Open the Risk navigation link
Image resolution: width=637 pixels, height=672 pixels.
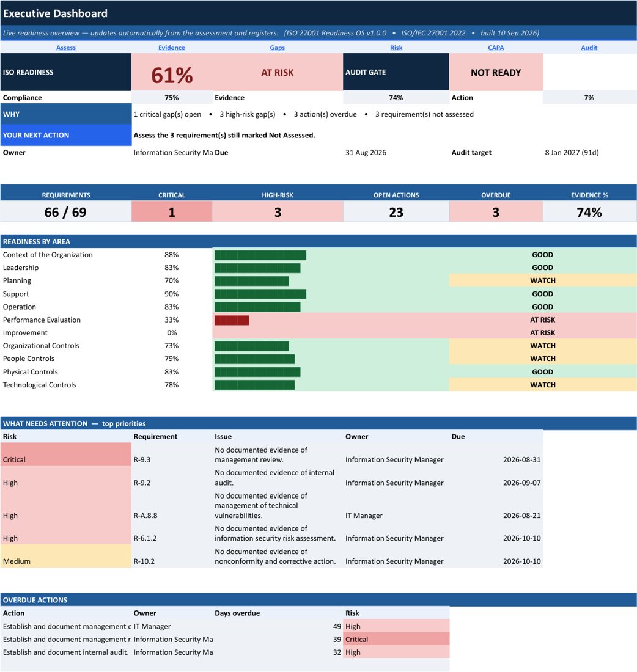tap(396, 48)
